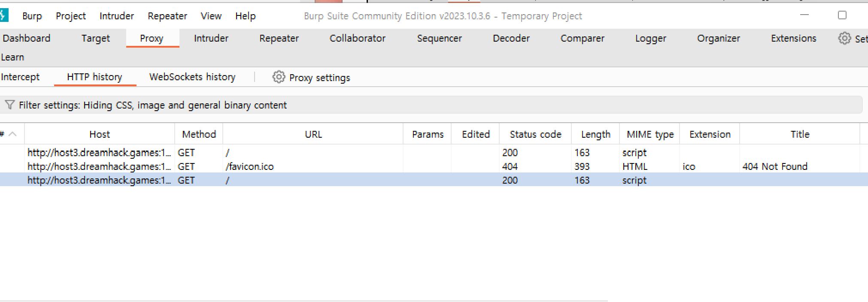Open the Collaborator tab
The image size is (868, 302).
(x=357, y=38)
